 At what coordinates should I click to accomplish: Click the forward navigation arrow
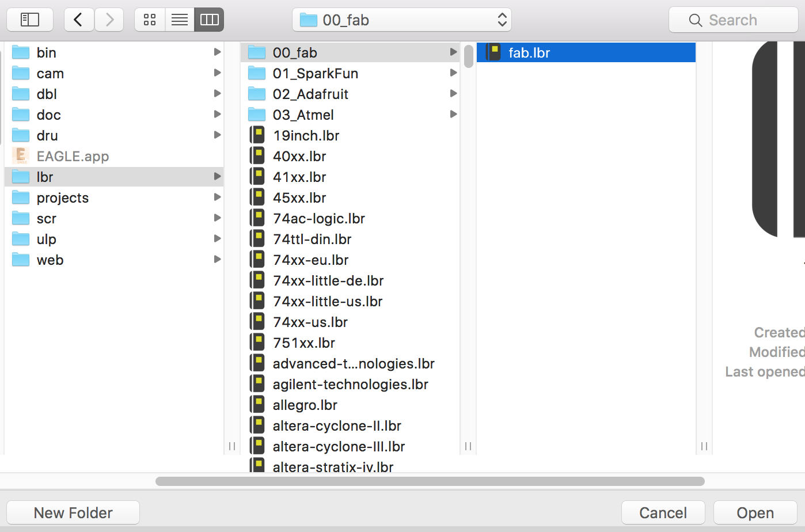click(x=109, y=19)
